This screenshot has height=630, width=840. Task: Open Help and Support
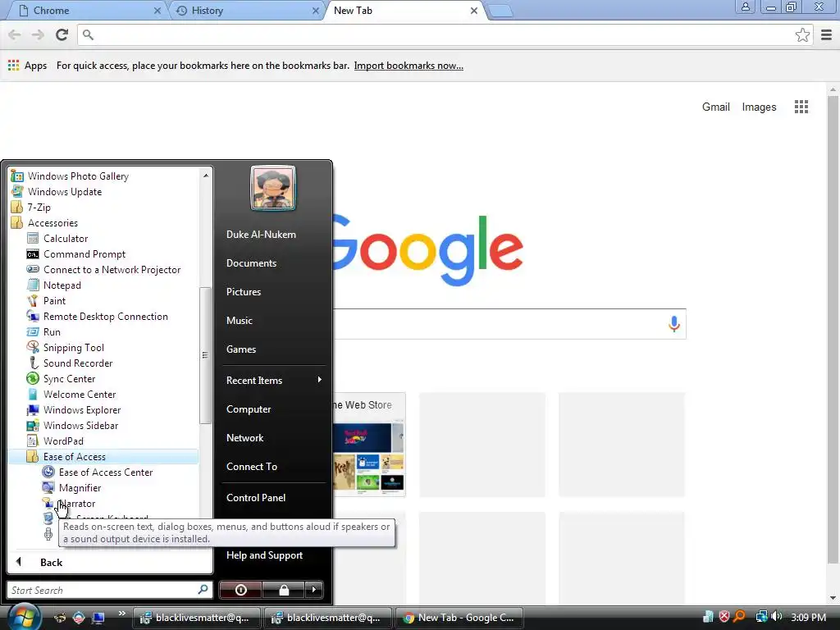coord(264,555)
